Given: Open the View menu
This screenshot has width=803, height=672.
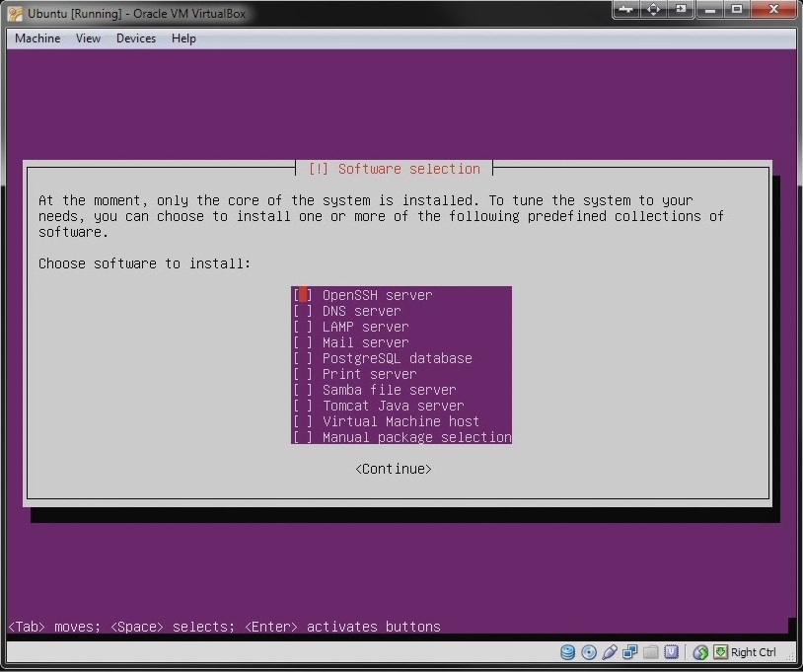Looking at the screenshot, I should pos(88,38).
